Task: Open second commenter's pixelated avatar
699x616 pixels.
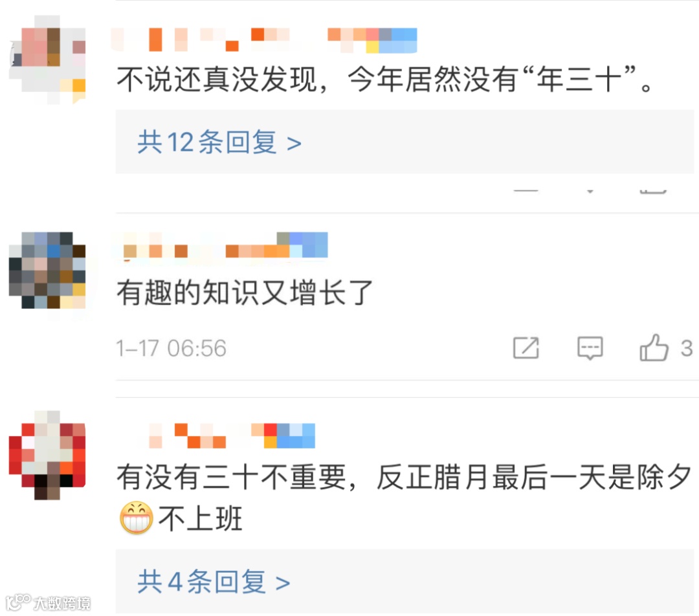Action: [x=47, y=270]
